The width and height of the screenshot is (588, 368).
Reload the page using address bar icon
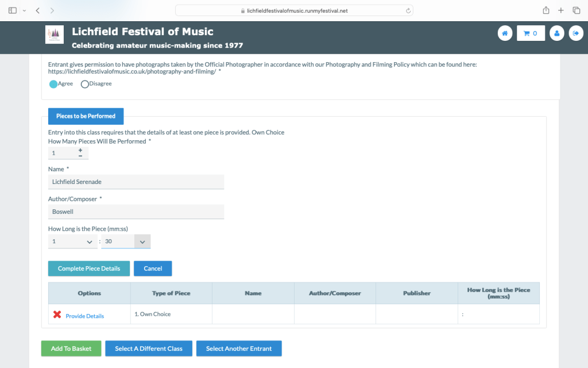tap(408, 10)
